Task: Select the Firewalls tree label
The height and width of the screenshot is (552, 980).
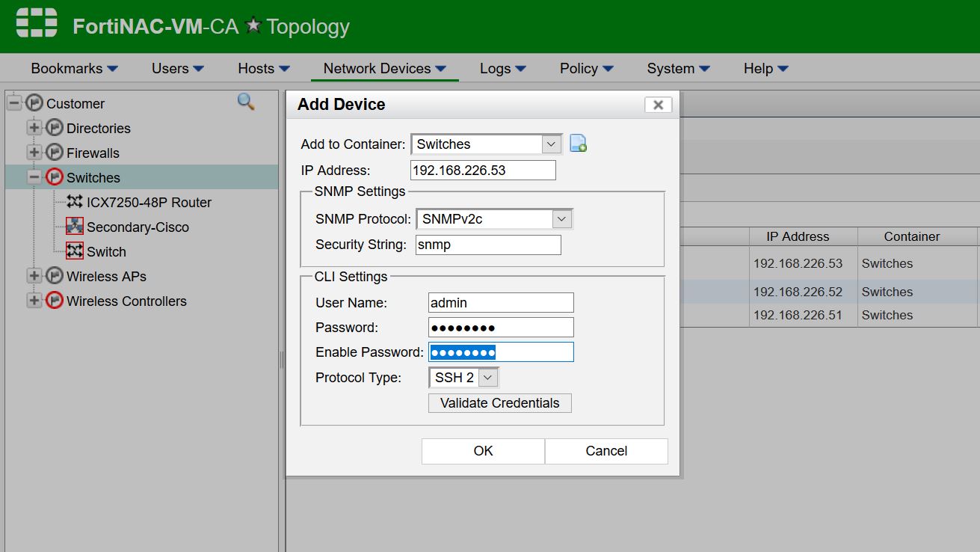Action: pos(93,153)
